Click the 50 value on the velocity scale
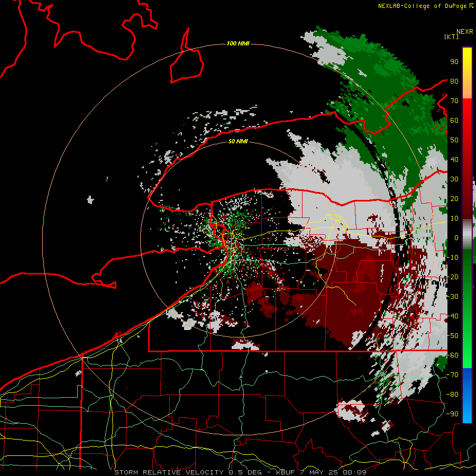The width and height of the screenshot is (476, 476). (454, 140)
